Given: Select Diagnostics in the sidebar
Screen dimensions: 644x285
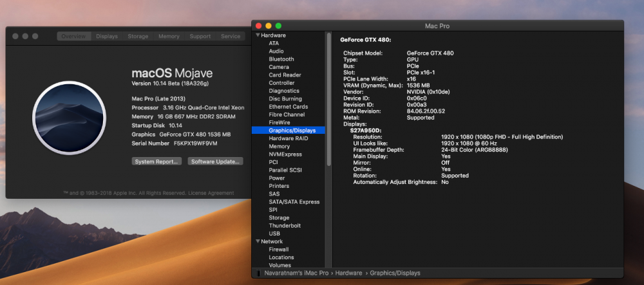Looking at the screenshot, I should 284,91.
